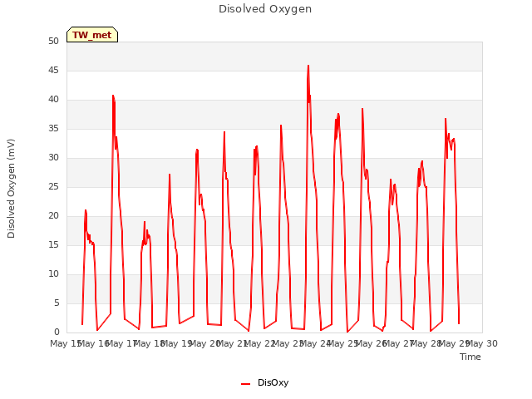This screenshot has height=399, width=532.
Task: Toggle the DisOxy legend entry
Action: tap(264, 383)
